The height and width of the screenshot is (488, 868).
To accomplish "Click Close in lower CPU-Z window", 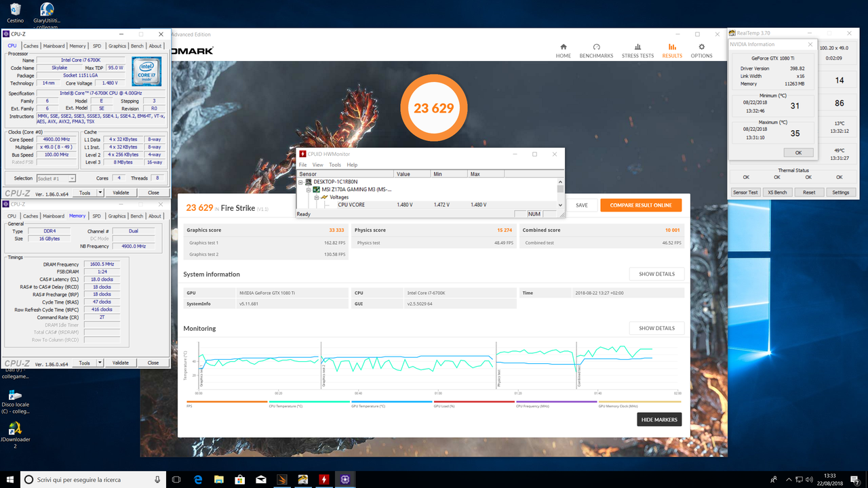I will pos(153,363).
